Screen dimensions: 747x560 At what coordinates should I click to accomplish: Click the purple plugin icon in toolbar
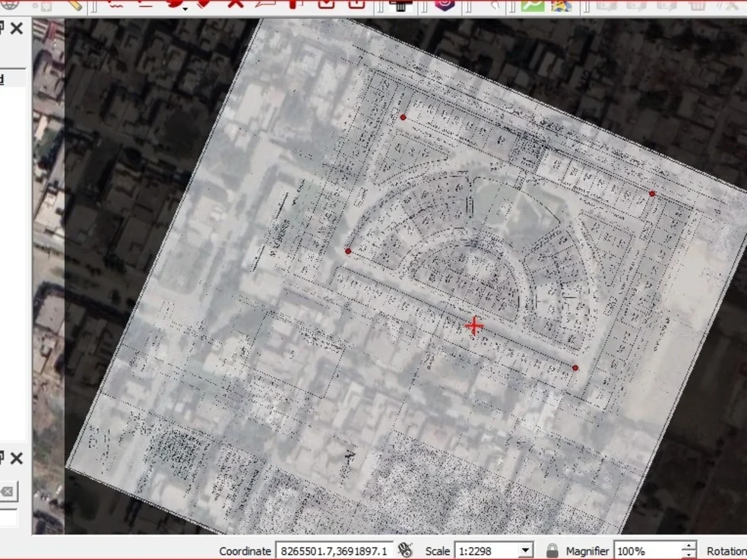[444, 4]
